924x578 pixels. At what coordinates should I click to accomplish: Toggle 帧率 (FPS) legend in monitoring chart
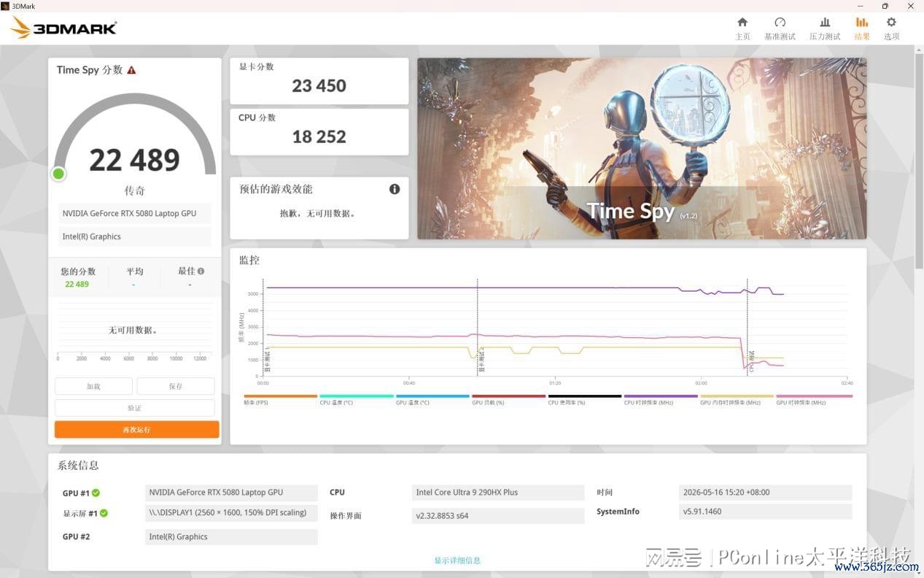[x=280, y=399]
